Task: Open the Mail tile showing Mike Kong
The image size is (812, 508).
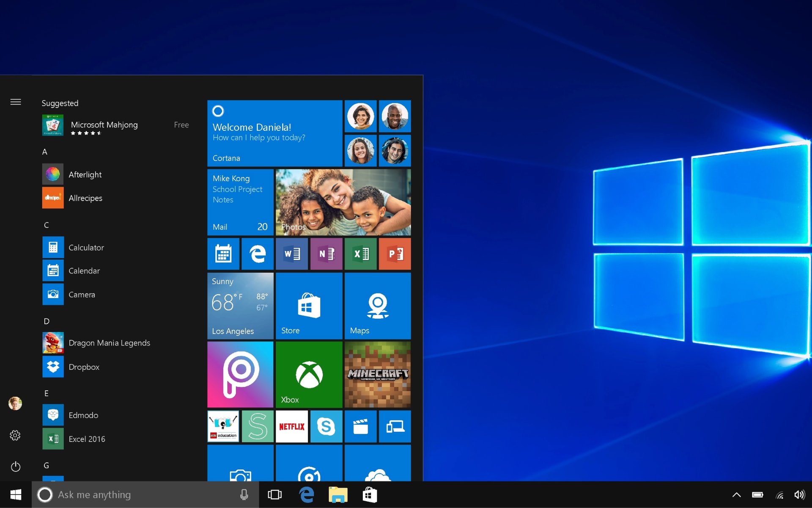Action: [x=240, y=202]
